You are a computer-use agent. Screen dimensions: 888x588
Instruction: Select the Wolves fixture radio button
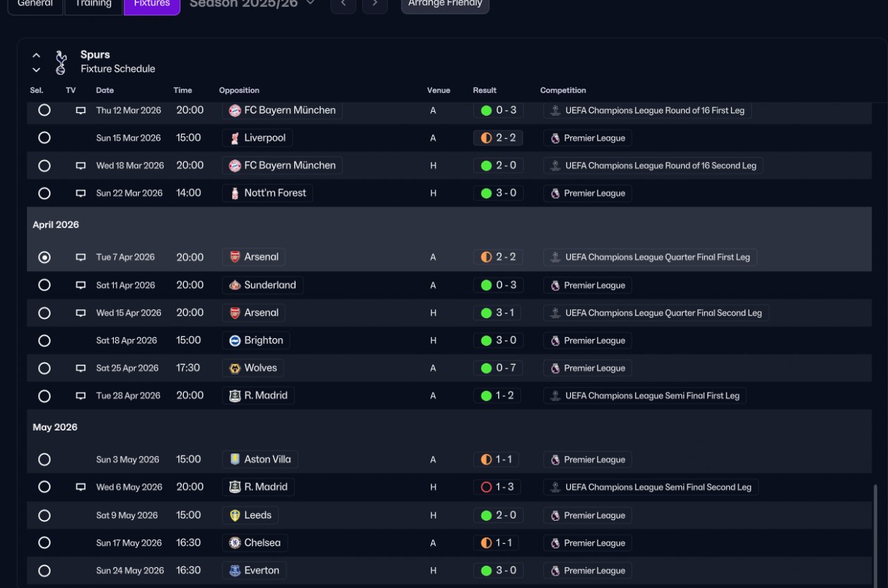point(44,368)
